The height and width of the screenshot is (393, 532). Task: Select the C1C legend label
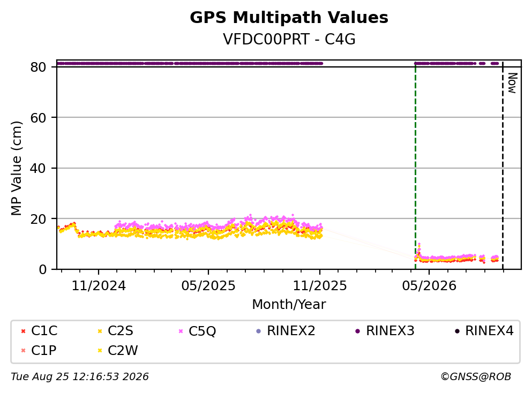[x=44, y=331]
